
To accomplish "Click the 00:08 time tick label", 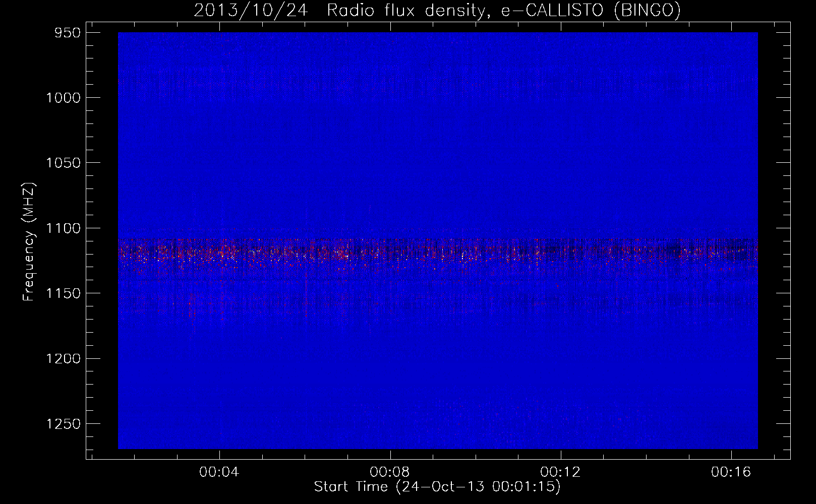I will pos(390,472).
